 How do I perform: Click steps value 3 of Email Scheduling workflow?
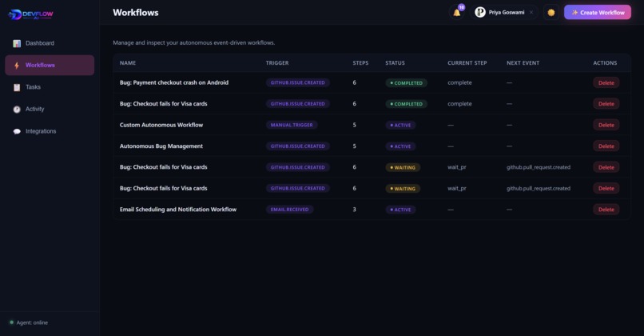[354, 210]
